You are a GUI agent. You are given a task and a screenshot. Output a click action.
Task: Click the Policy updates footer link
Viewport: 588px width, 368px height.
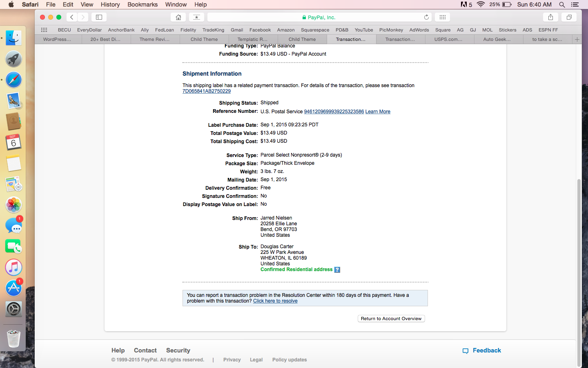(x=290, y=360)
